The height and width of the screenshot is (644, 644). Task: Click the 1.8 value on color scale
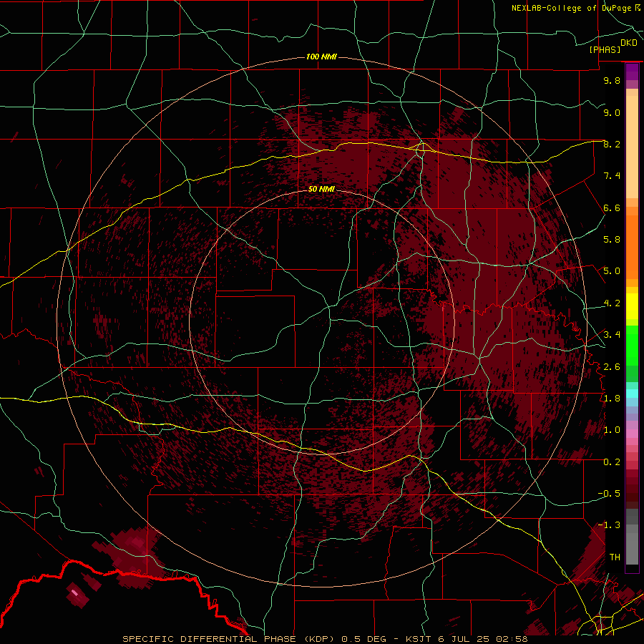pos(612,398)
